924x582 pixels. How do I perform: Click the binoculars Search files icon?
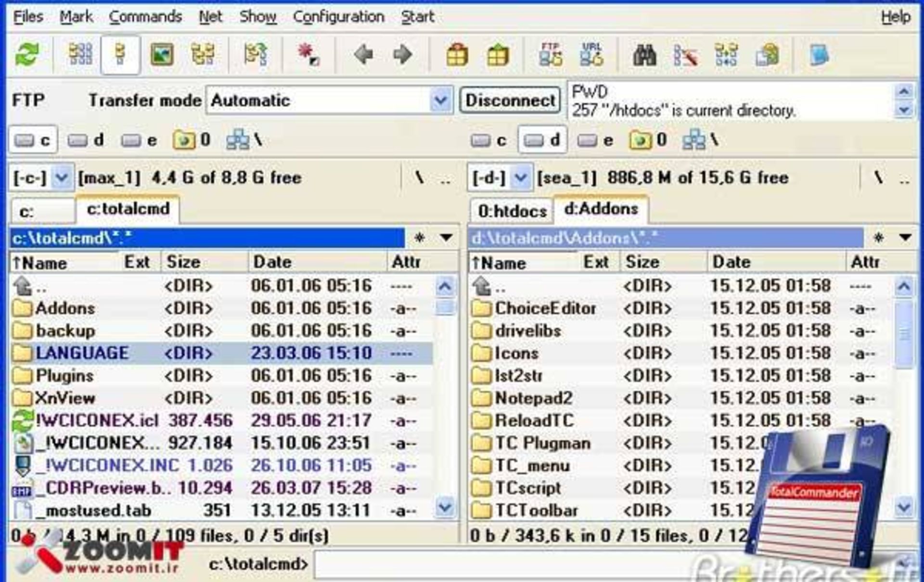644,55
